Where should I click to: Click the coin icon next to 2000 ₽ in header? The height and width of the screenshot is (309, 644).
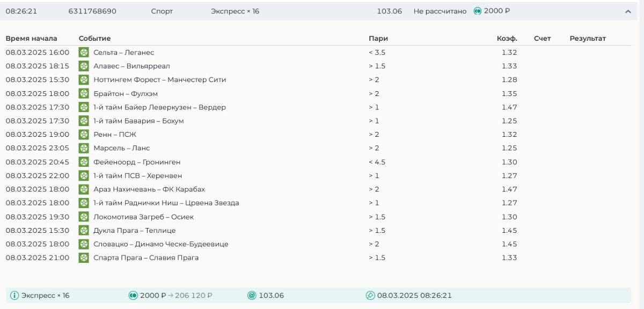[x=478, y=11]
